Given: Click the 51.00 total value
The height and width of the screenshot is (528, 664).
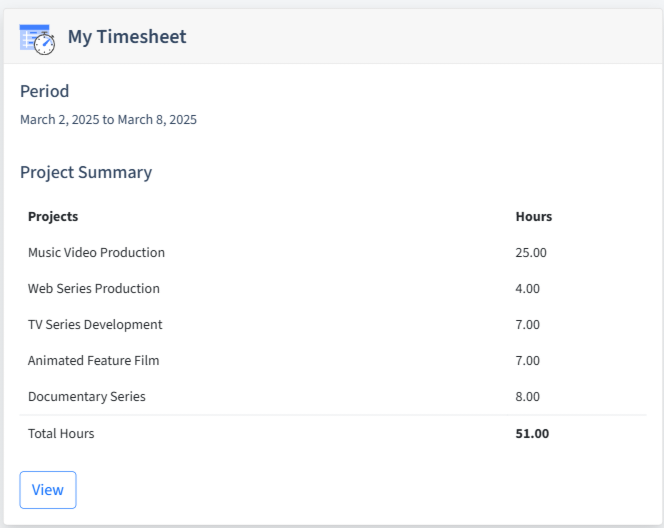Looking at the screenshot, I should pyautogui.click(x=532, y=434).
